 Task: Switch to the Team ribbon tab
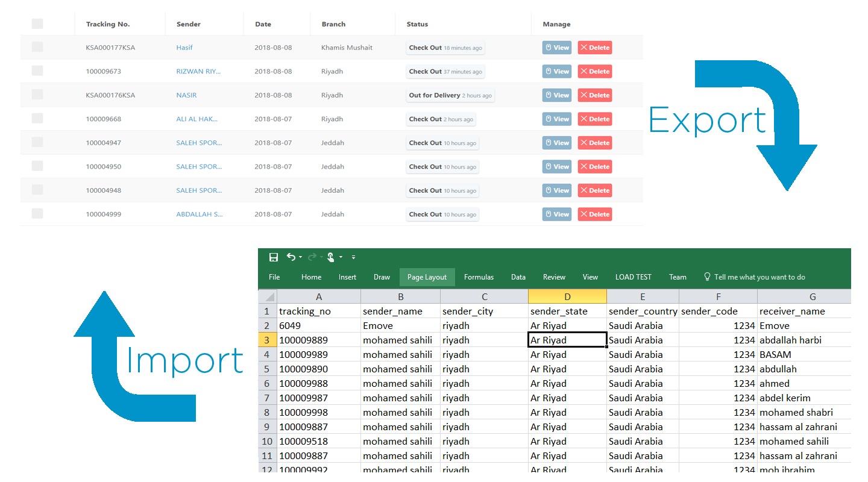point(678,277)
